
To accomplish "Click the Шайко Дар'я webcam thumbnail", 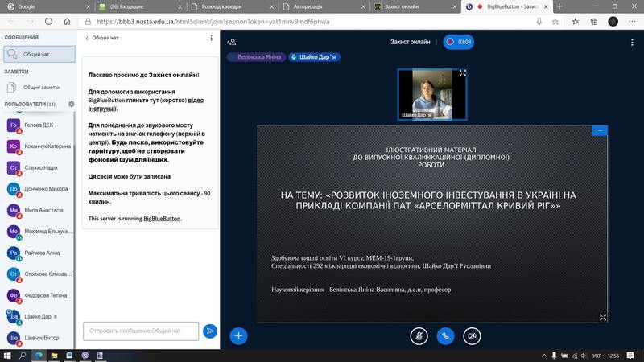I will [432, 95].
